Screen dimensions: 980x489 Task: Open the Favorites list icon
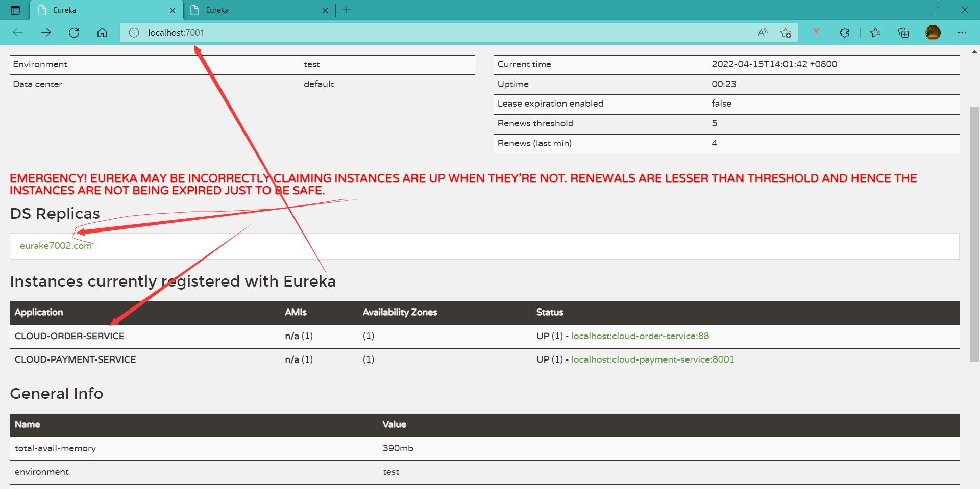coord(875,33)
